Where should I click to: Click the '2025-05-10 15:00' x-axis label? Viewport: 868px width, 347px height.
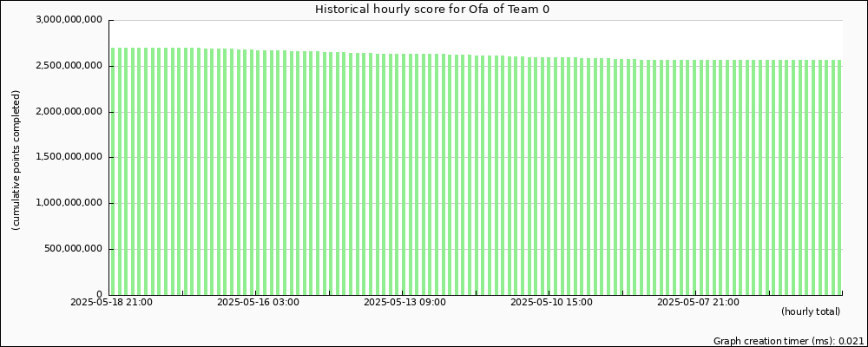(x=551, y=302)
